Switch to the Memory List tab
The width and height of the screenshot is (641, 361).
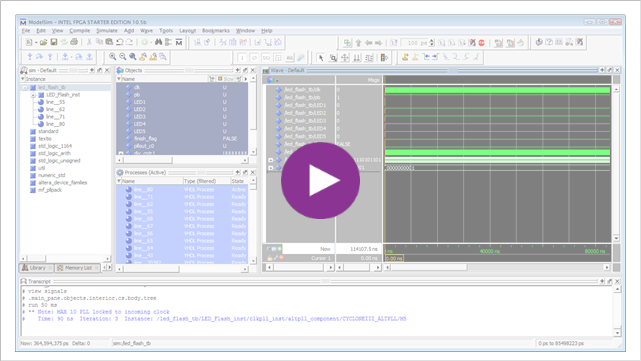(78, 268)
